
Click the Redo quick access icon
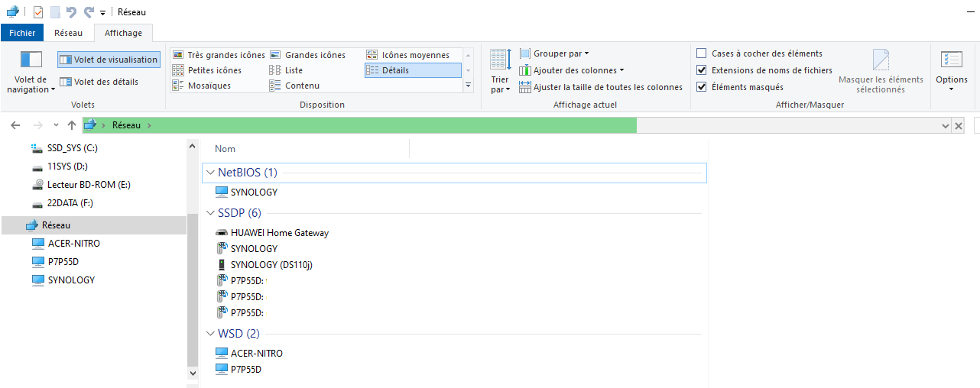tap(89, 12)
